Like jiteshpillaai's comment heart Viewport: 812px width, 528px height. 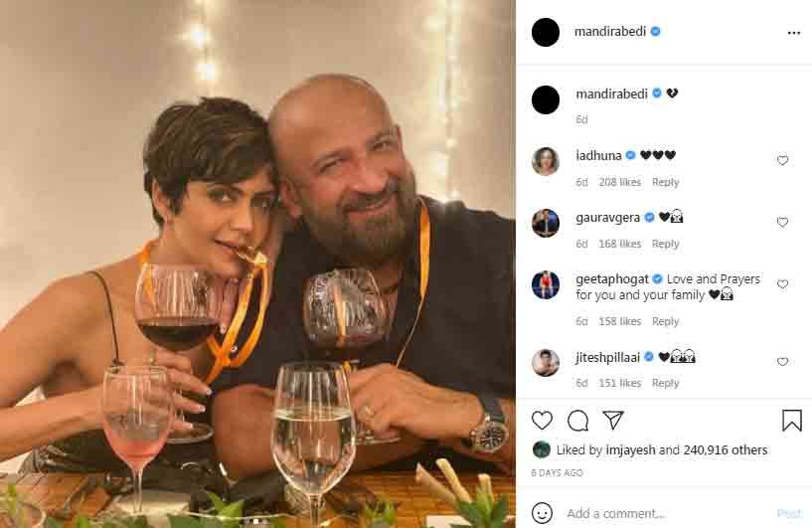(782, 361)
